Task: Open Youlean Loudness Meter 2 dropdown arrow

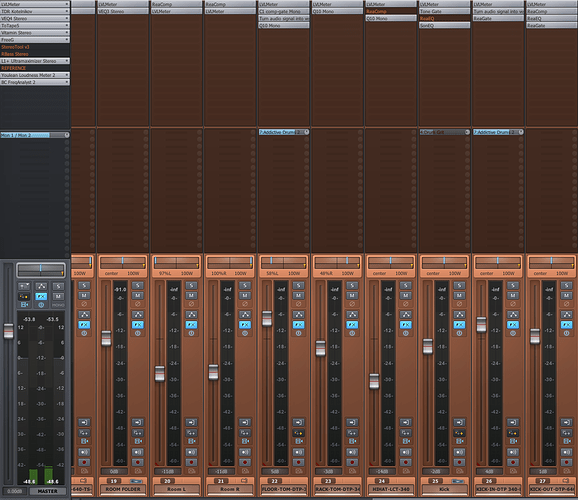Action: 67,75
